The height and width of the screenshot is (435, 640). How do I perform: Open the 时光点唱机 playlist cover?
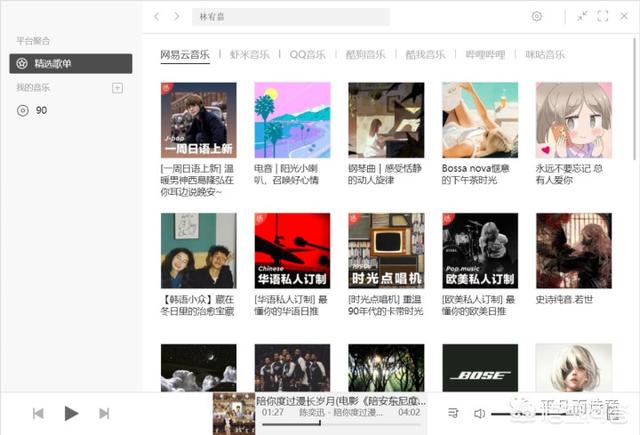coord(386,250)
